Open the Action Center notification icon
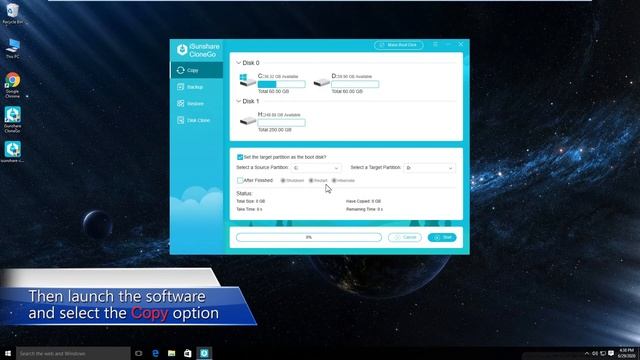Screen dimensions: 640x360 (611, 353)
